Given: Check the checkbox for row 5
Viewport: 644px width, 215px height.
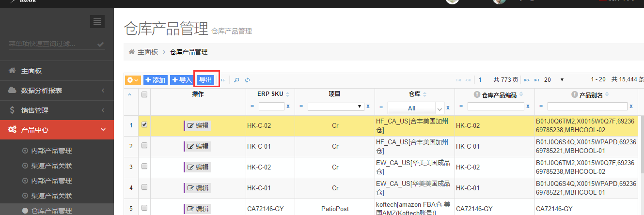Looking at the screenshot, I should click(x=144, y=208).
